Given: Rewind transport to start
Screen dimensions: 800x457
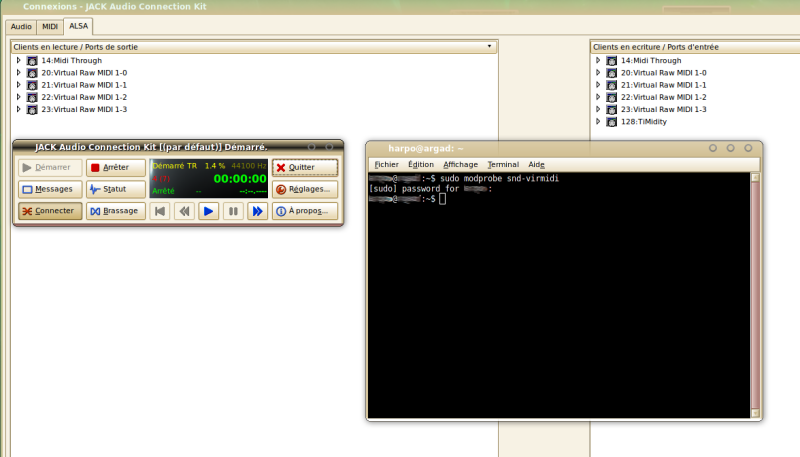Looking at the screenshot, I should [160, 211].
